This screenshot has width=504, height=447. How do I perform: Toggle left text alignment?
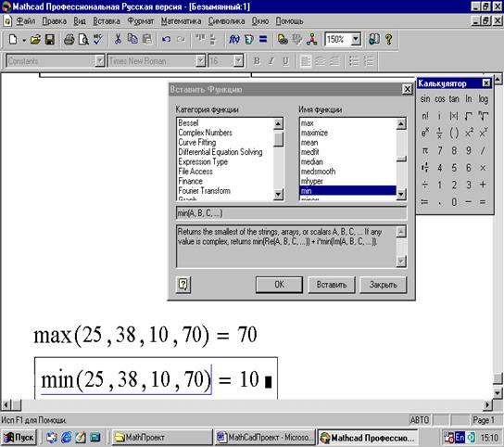tap(306, 61)
